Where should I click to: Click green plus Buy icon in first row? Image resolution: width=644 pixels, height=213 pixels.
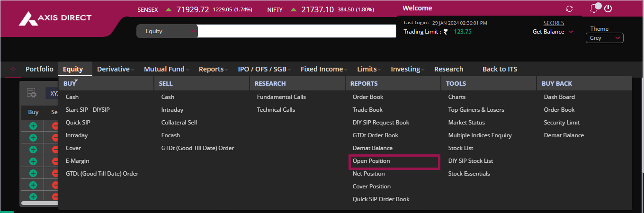point(33,126)
